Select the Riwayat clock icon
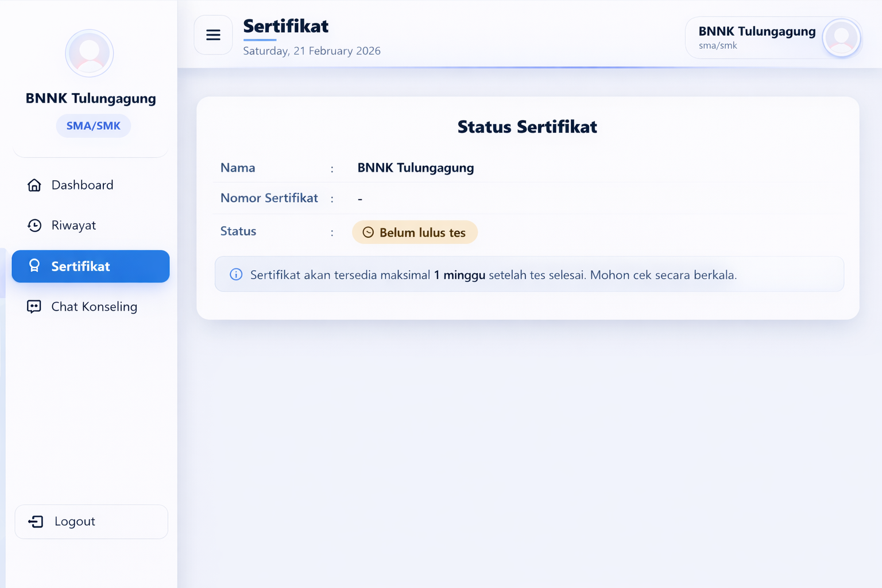 34,225
